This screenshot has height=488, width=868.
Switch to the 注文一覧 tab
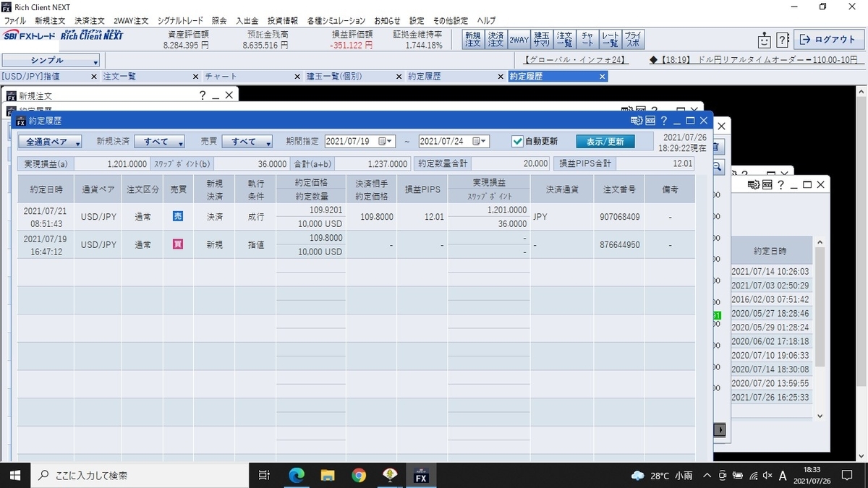(150, 76)
